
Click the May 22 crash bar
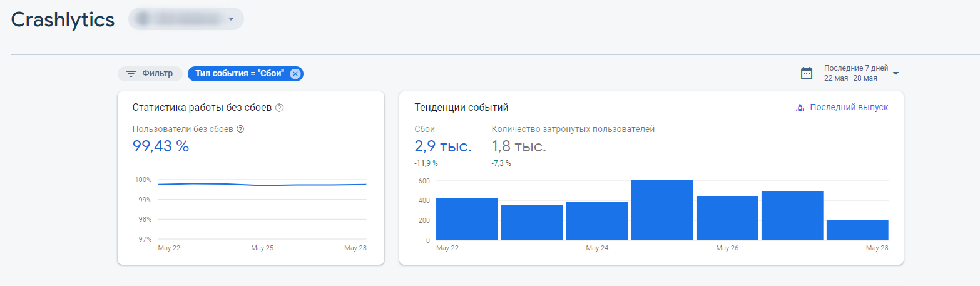(467, 219)
